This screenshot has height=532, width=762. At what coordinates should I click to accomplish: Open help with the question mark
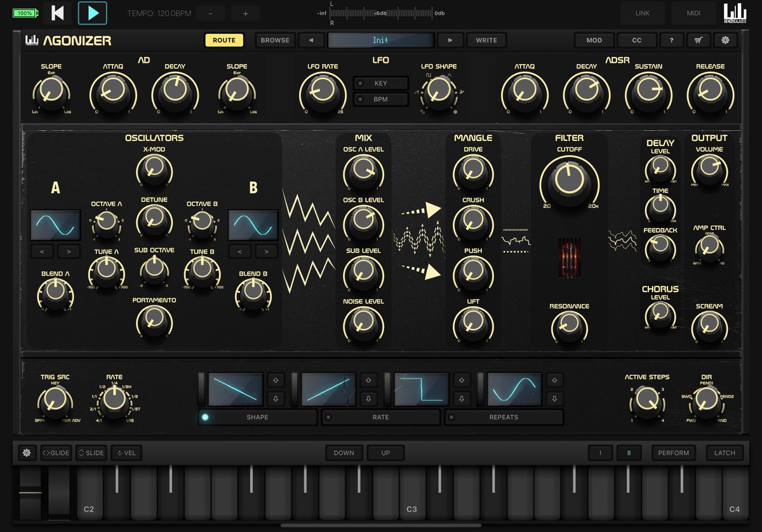click(672, 40)
